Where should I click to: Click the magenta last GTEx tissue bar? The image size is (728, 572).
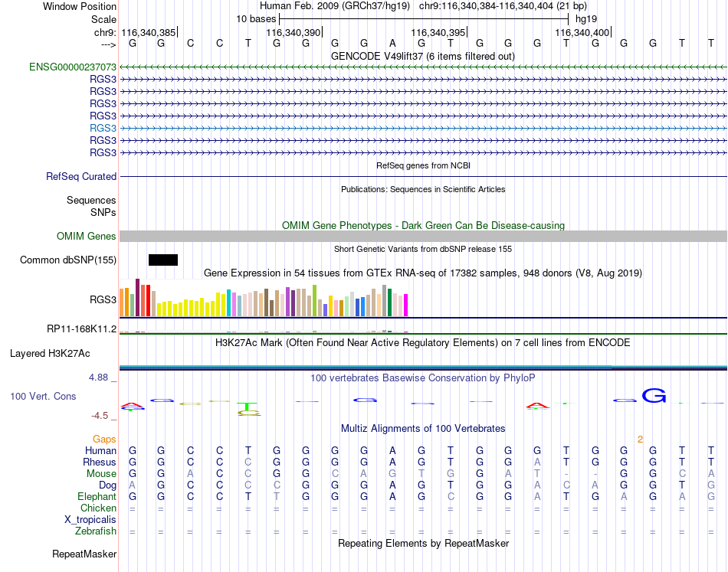406,306
